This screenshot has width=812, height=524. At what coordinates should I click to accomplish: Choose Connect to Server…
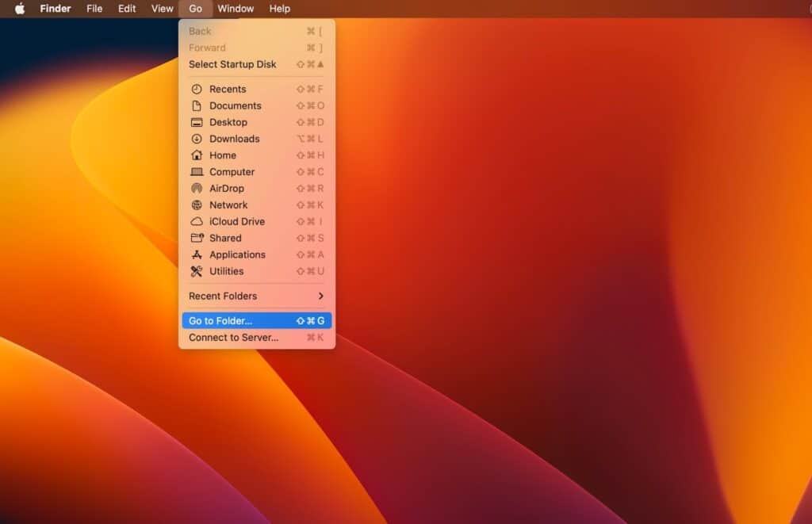(x=257, y=338)
